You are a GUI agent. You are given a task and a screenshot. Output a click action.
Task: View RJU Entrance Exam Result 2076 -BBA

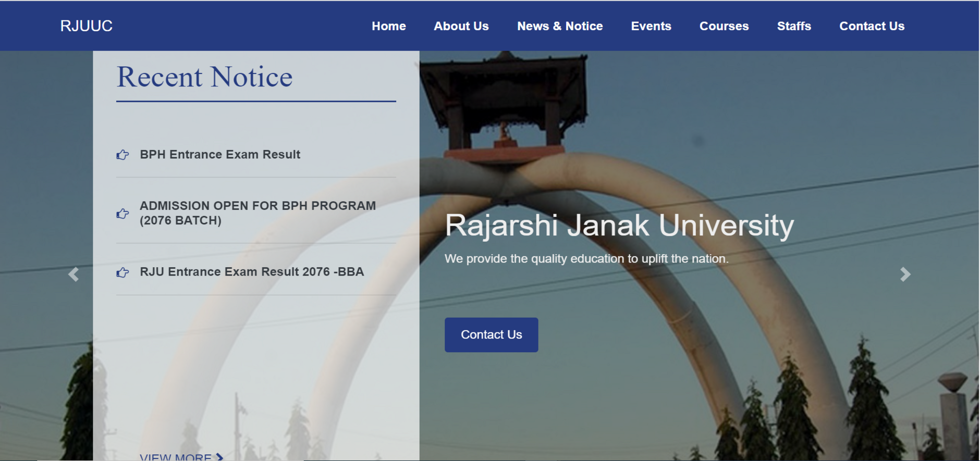tap(252, 272)
